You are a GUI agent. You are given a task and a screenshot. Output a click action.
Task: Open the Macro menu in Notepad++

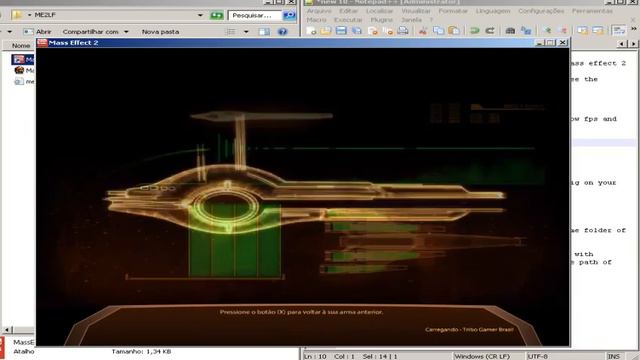(316, 20)
